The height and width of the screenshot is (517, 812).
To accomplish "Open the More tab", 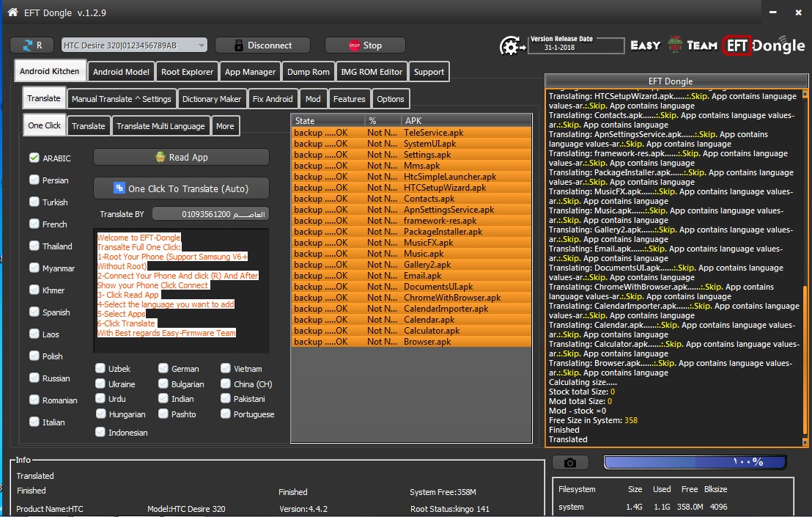I will pyautogui.click(x=225, y=126).
